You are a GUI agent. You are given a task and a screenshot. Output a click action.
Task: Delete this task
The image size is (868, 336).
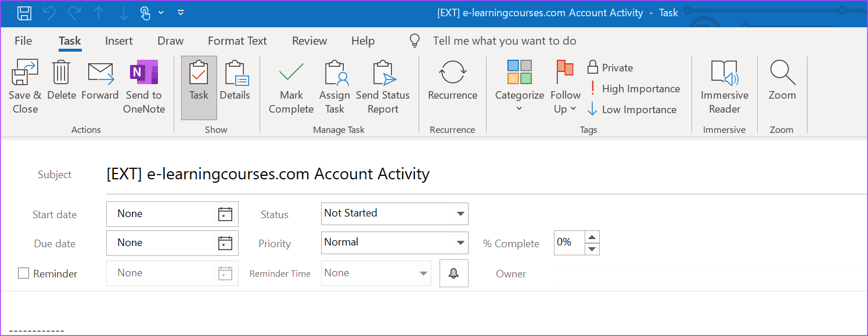(x=62, y=80)
